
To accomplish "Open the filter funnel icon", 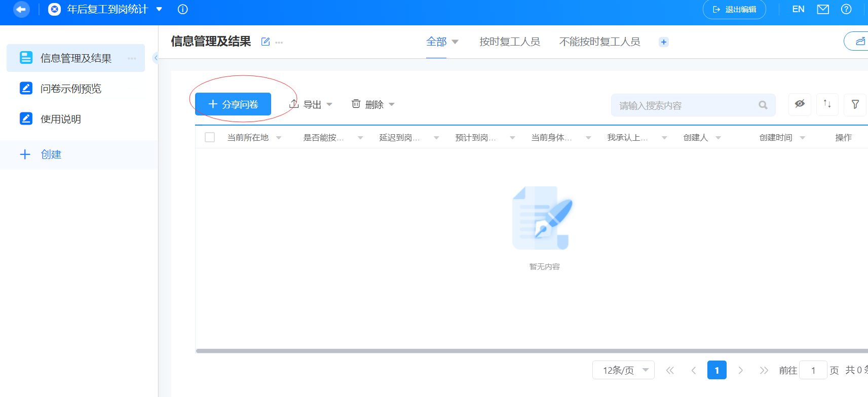I will click(855, 104).
